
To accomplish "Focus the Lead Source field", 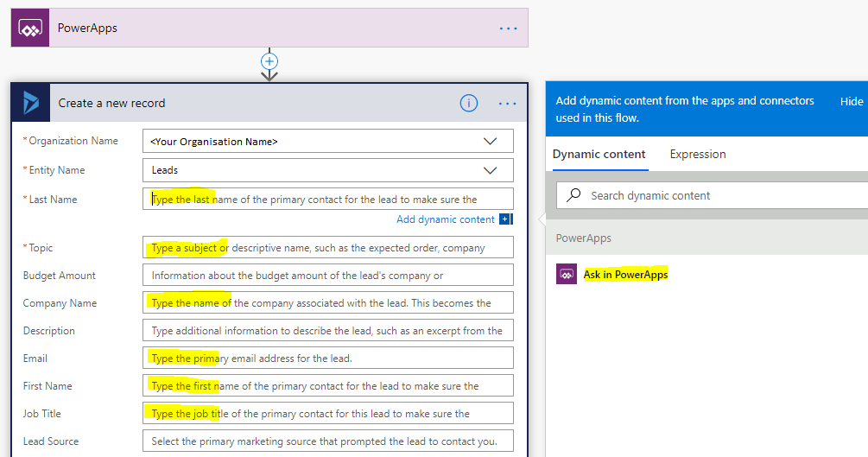I will coord(327,441).
